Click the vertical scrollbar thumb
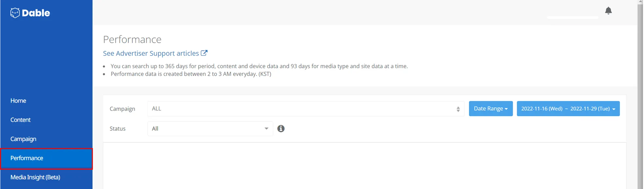 (640, 95)
